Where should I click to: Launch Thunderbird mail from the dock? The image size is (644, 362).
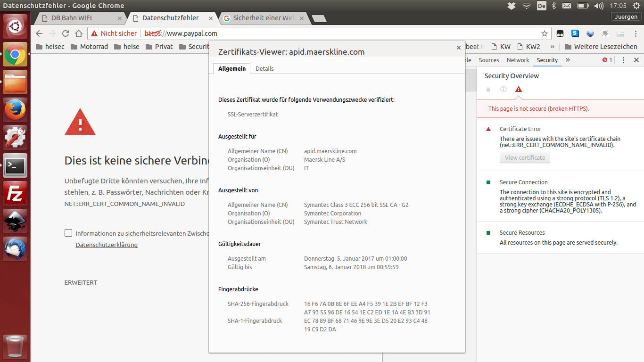pos(15,249)
